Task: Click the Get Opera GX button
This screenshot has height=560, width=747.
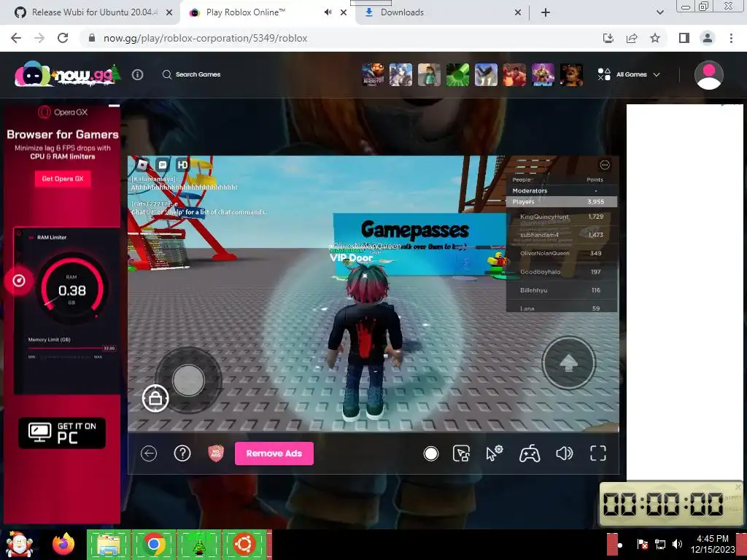Action: [63, 179]
